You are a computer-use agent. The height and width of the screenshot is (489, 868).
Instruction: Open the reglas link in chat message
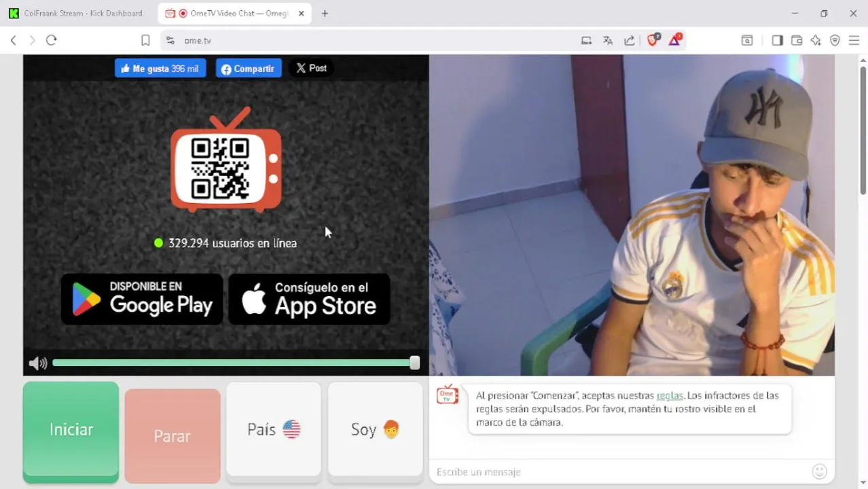(x=670, y=395)
